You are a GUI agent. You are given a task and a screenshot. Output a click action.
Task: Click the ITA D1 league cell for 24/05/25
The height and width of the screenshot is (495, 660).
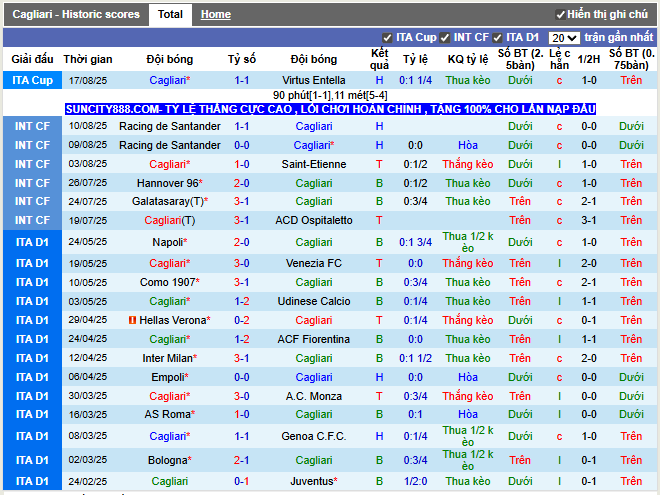point(32,242)
